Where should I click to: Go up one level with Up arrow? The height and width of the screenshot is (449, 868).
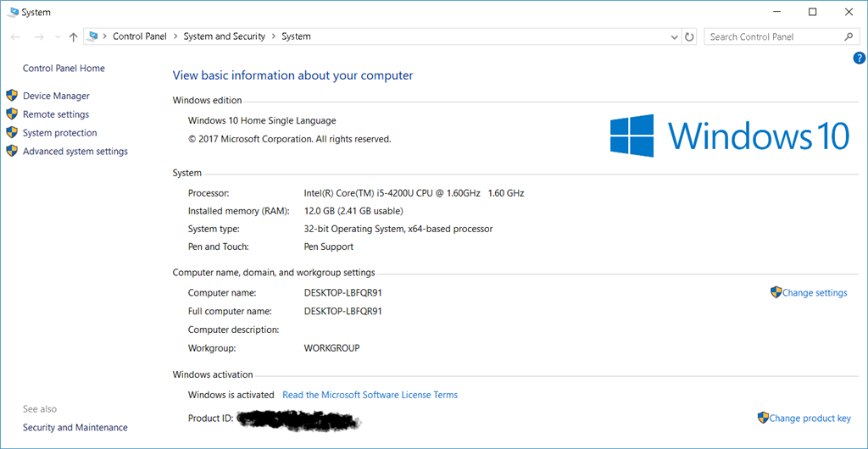pyautogui.click(x=73, y=37)
